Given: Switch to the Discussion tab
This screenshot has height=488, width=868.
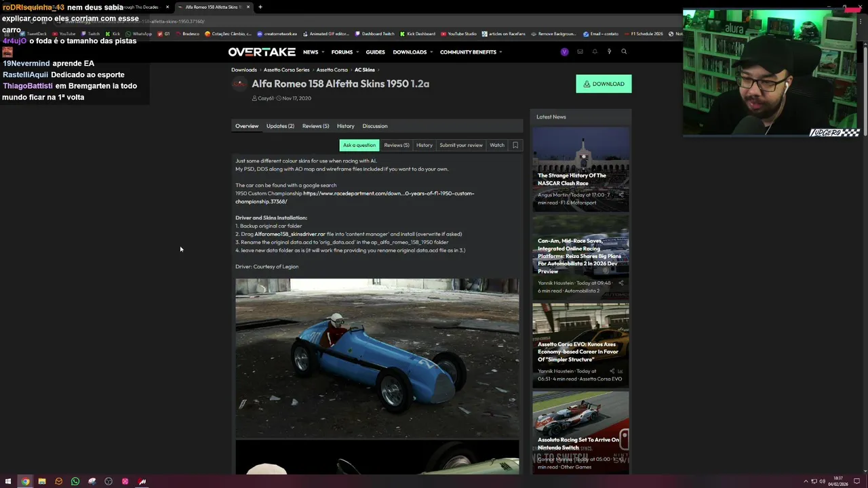Looking at the screenshot, I should pos(375,126).
